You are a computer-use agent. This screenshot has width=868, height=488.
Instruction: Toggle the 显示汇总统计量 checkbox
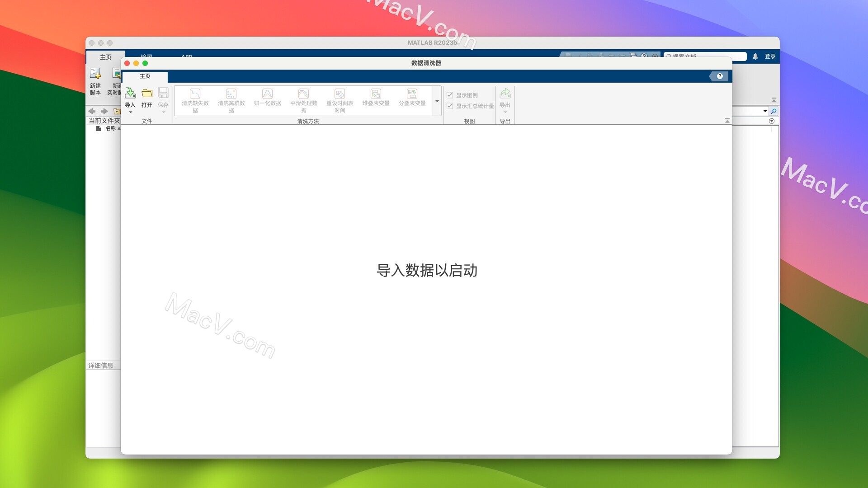[450, 106]
